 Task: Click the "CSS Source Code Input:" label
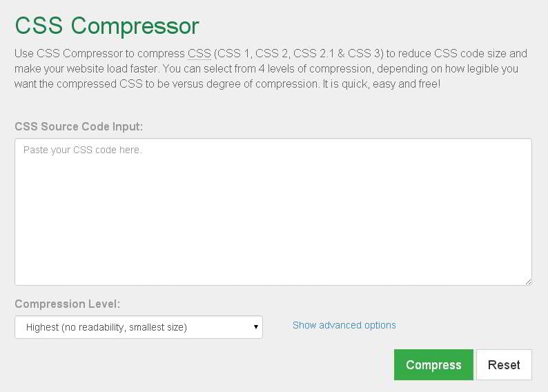[x=79, y=127]
